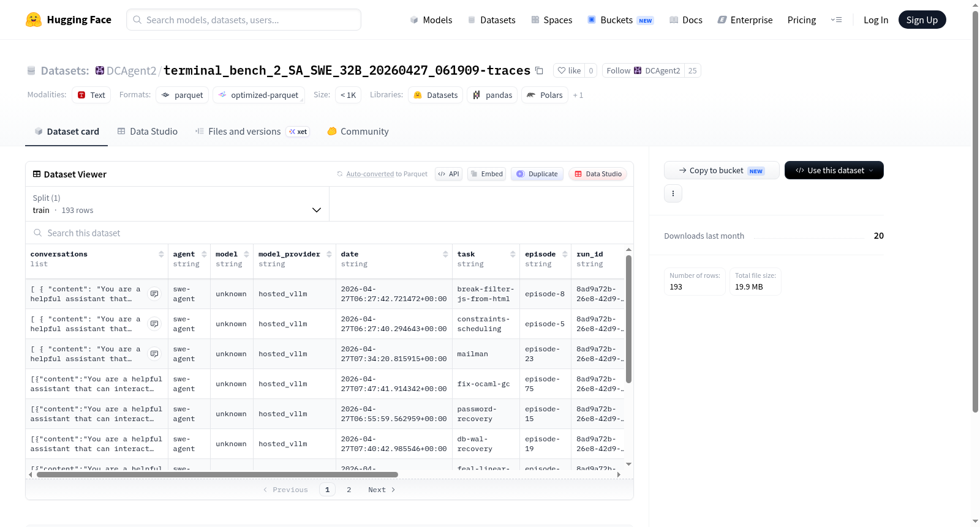Click the Datasets breadcrumb link
980x527 pixels.
click(64, 70)
